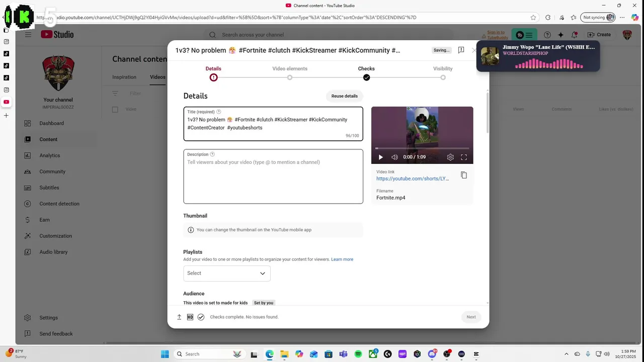Click the Reuse details button
Screen dimensions: 644x362
(345, 96)
